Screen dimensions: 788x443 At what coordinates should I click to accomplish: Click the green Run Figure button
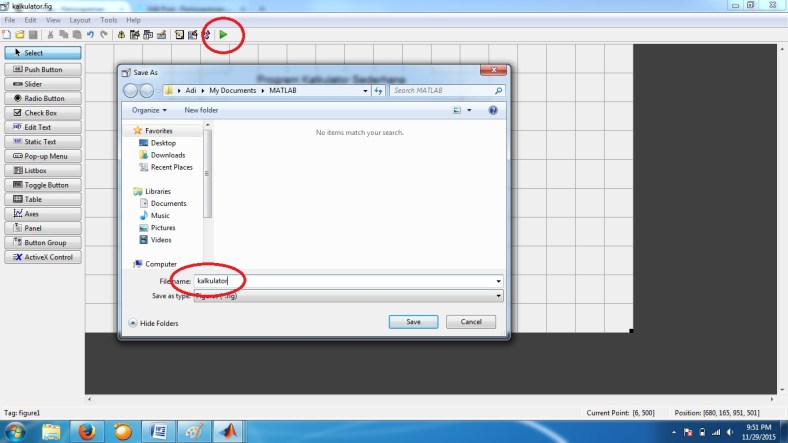click(224, 35)
